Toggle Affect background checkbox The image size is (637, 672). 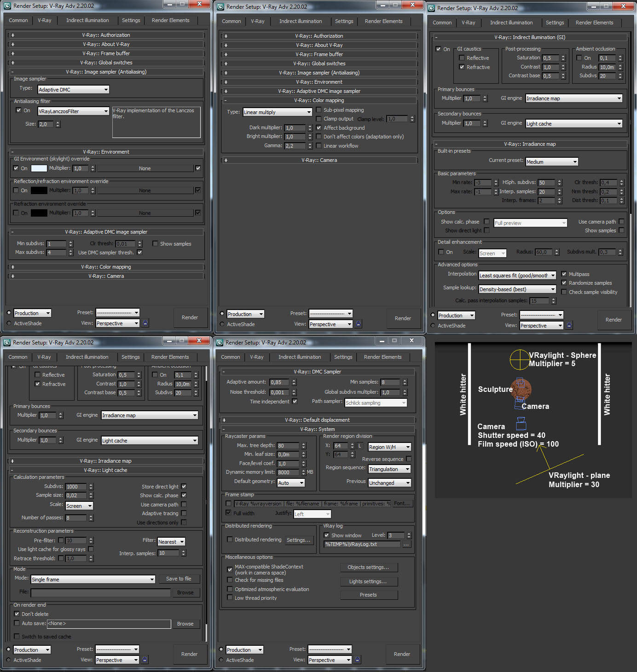[x=318, y=128]
